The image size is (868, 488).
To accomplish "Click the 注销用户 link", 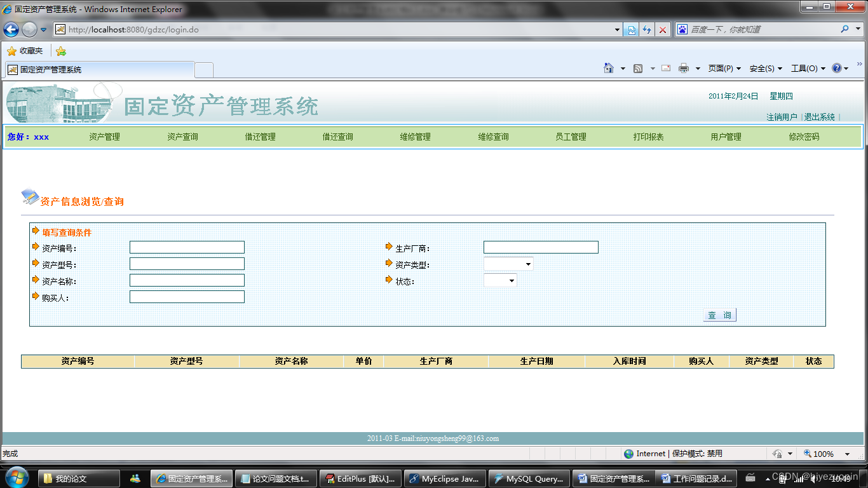I will click(x=782, y=117).
